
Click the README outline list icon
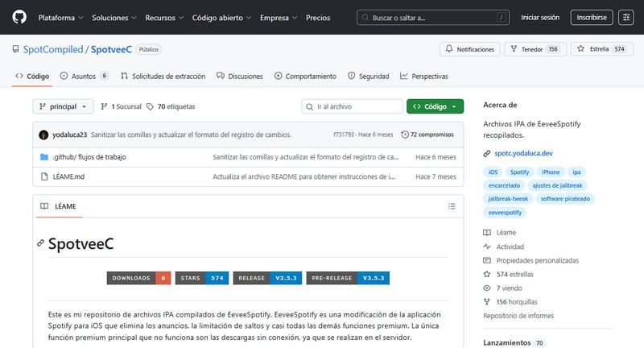point(452,206)
